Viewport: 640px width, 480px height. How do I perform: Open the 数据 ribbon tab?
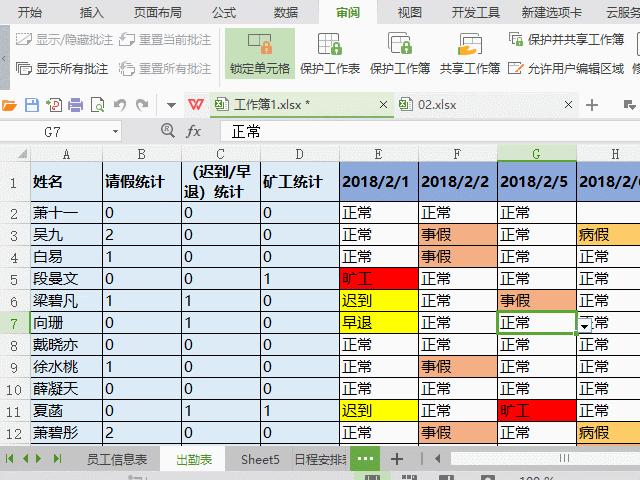pyautogui.click(x=286, y=12)
